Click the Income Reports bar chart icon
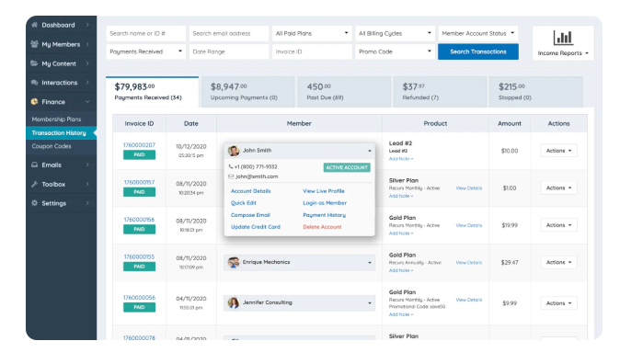620x364 pixels. point(563,38)
